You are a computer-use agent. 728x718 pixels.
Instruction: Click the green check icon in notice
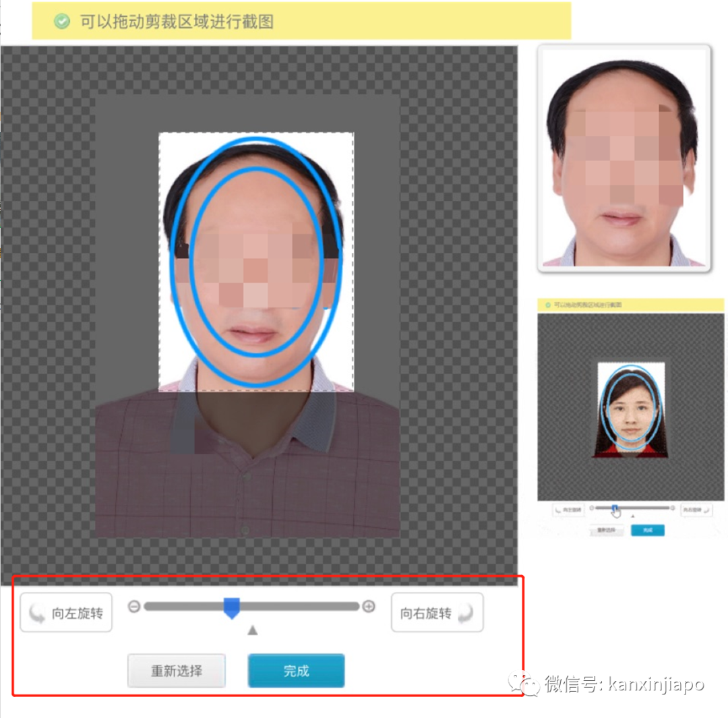(62, 22)
